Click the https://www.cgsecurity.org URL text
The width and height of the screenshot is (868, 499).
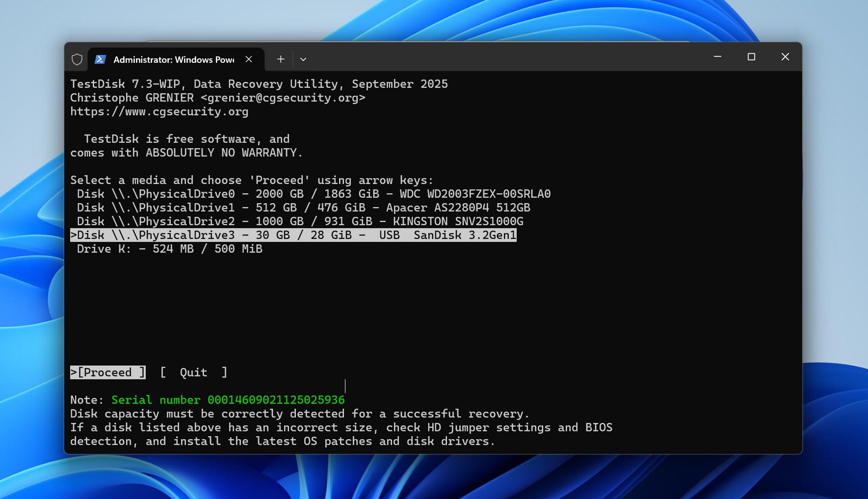(x=159, y=111)
